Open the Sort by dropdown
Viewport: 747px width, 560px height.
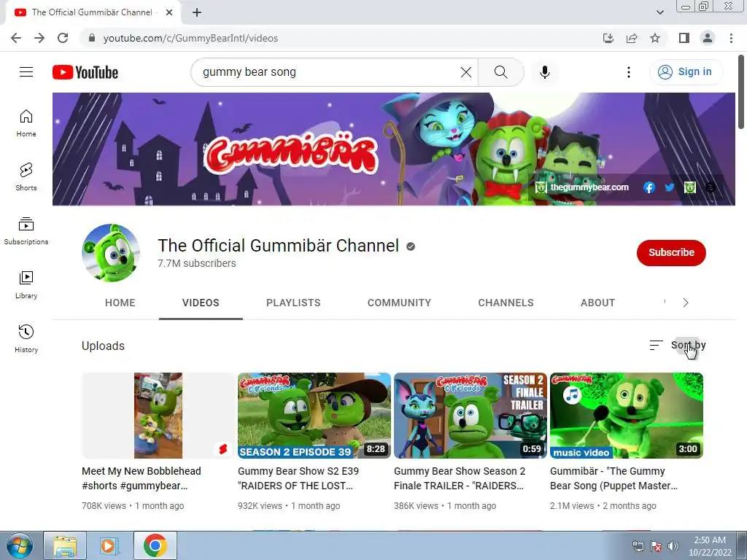pyautogui.click(x=678, y=345)
